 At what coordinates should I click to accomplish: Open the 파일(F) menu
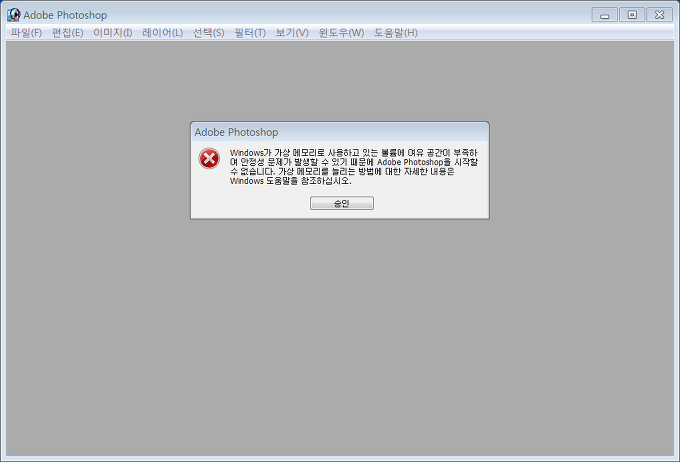point(26,33)
